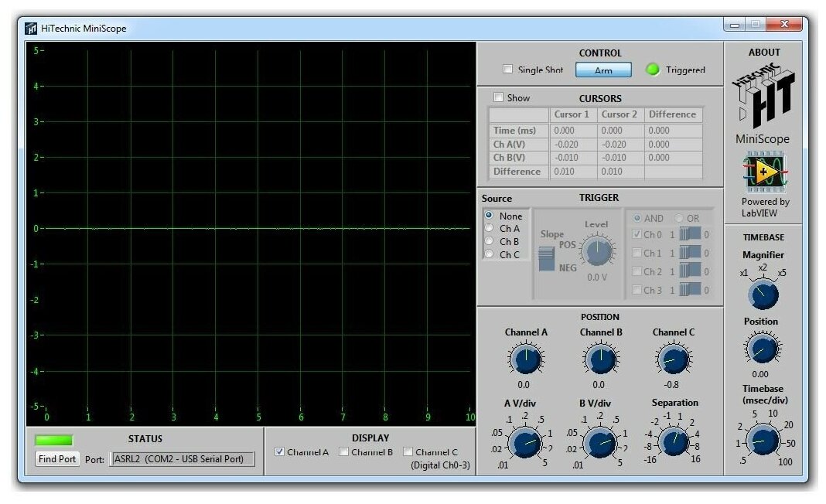The height and width of the screenshot is (504, 826).
Task: Click the Cursor 2 Ch A(V) cell
Action: (x=620, y=144)
